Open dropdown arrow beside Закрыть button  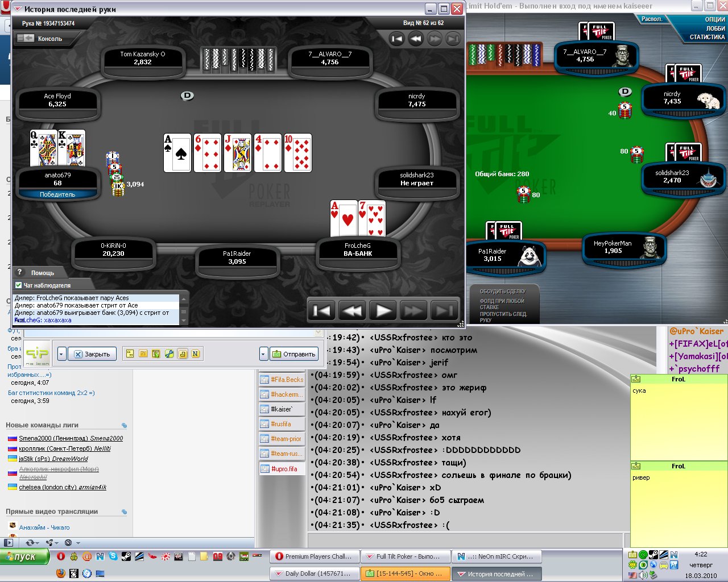(62, 354)
